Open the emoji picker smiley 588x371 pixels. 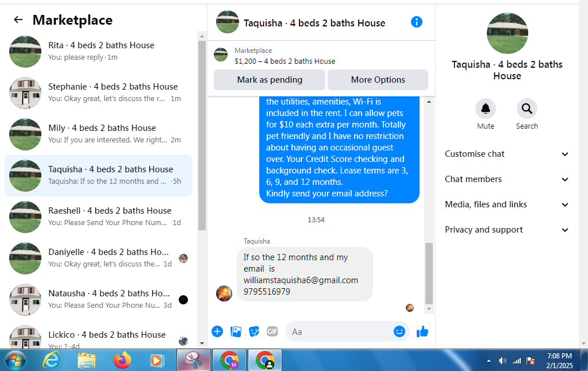tap(399, 331)
